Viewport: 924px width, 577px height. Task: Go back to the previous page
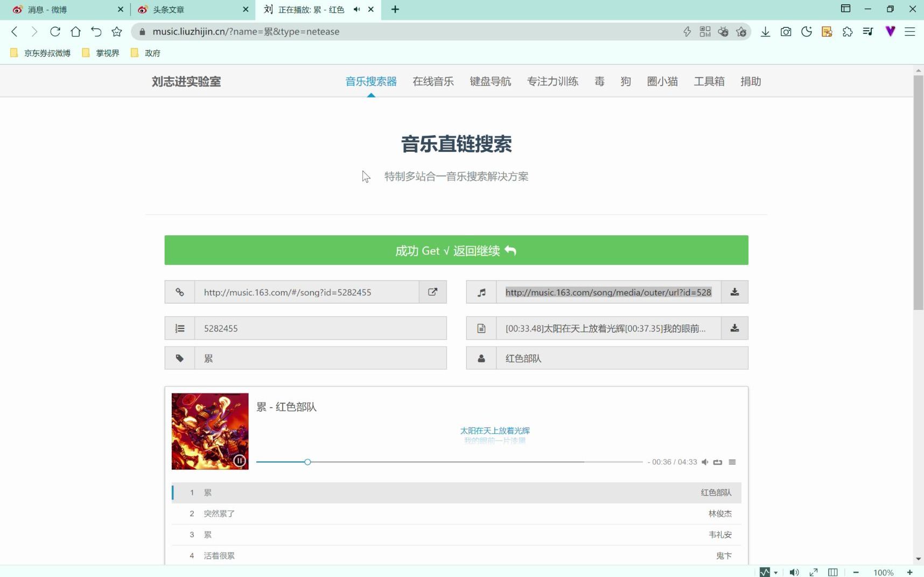pos(15,32)
